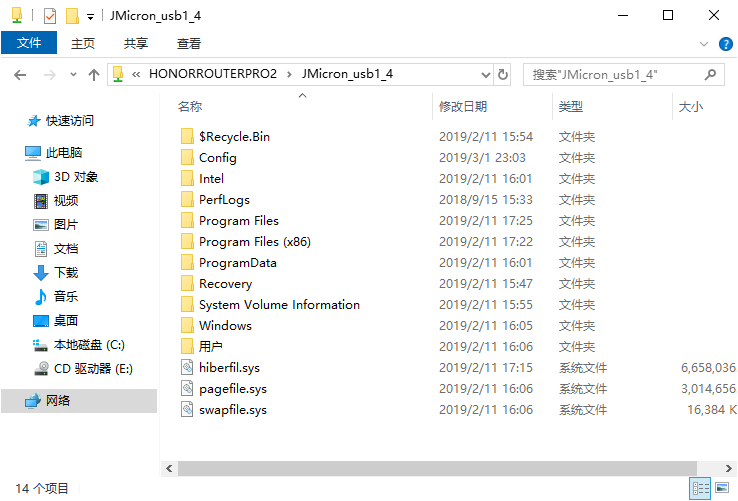Image resolution: width=738 pixels, height=501 pixels.
Task: Click JMicron_usb1_4 breadcrumb in address bar
Action: (347, 74)
